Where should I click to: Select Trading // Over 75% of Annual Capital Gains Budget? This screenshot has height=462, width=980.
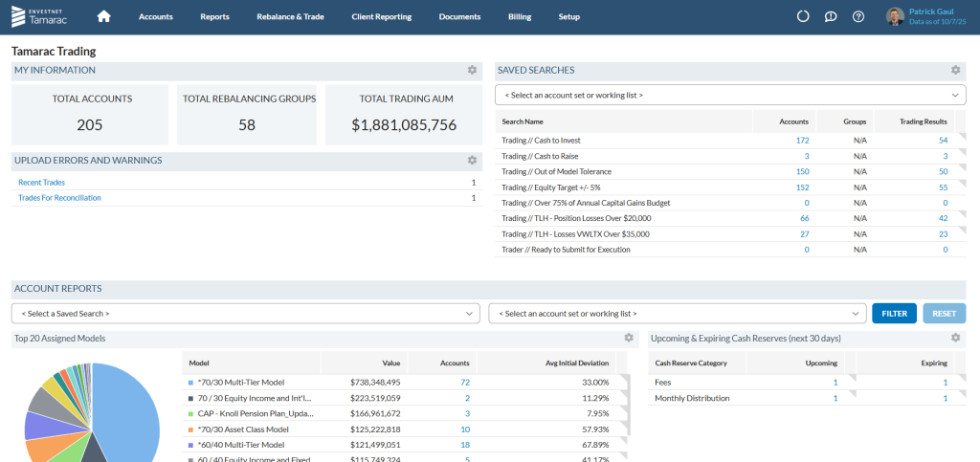(x=730, y=203)
